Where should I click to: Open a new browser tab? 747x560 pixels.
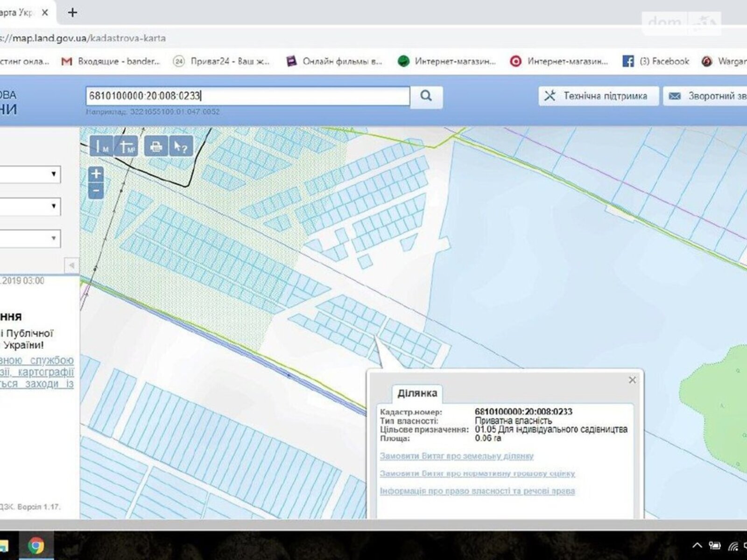coord(72,13)
